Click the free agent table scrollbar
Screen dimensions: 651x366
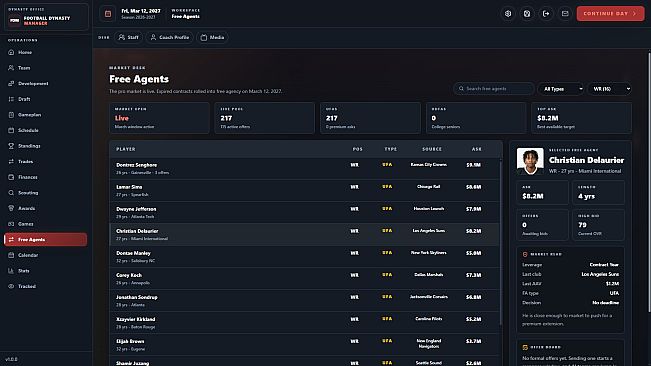click(x=500, y=243)
